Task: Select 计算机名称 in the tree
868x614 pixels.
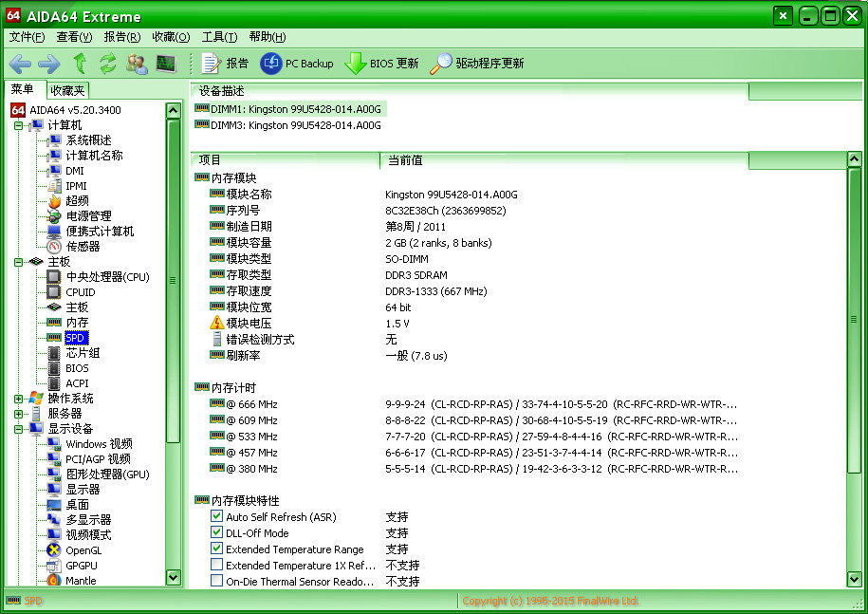Action: pyautogui.click(x=85, y=156)
